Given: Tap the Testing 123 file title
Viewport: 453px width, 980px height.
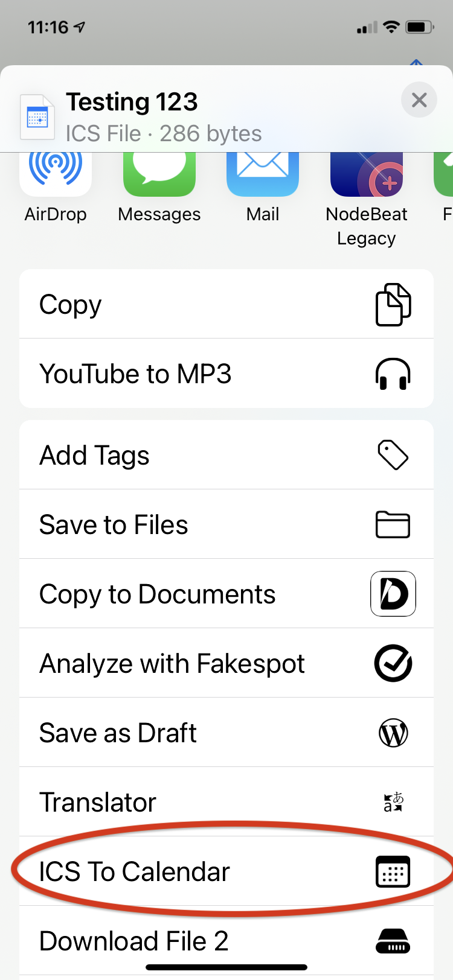Looking at the screenshot, I should click(x=132, y=102).
